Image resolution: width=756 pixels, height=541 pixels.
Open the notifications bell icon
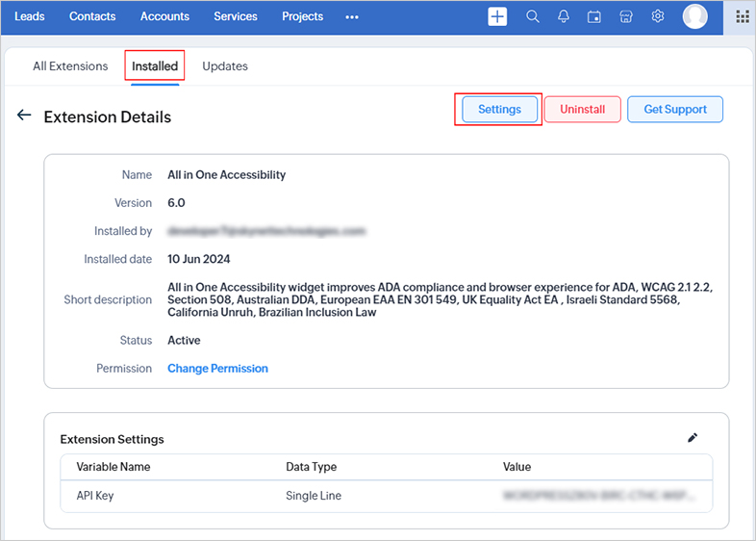pyautogui.click(x=563, y=17)
